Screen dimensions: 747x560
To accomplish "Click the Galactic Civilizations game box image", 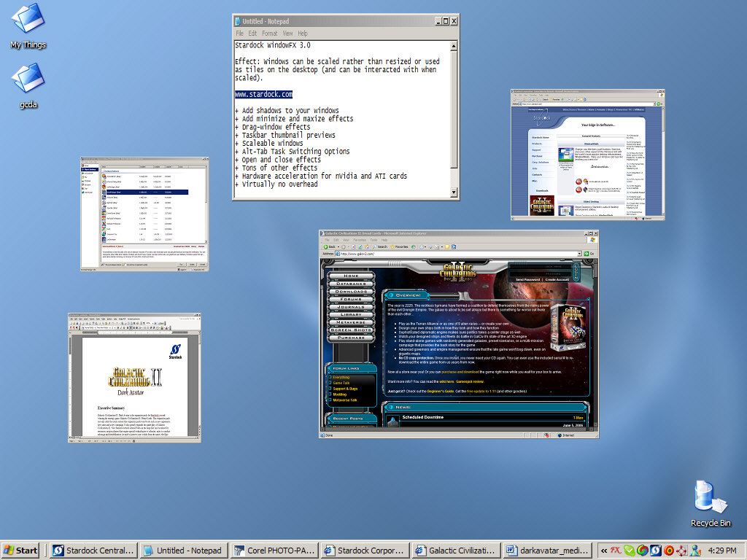I will (568, 327).
